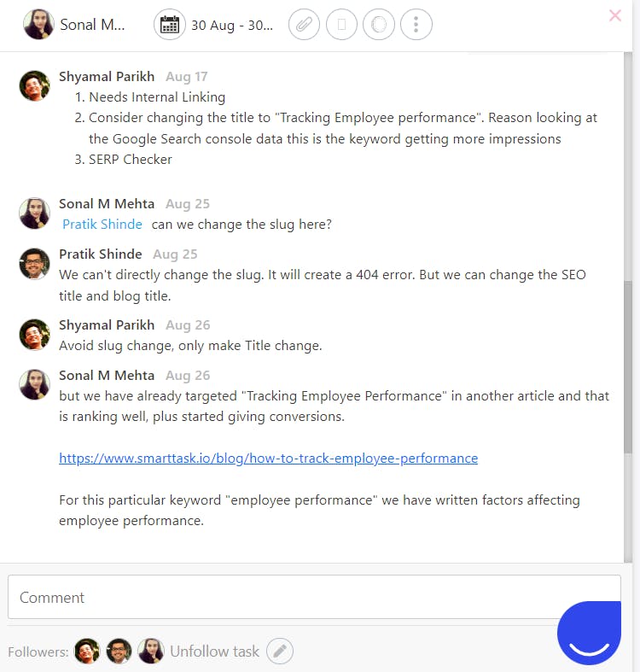Click the edit followers pencil icon
The image size is (640, 672).
click(x=280, y=652)
